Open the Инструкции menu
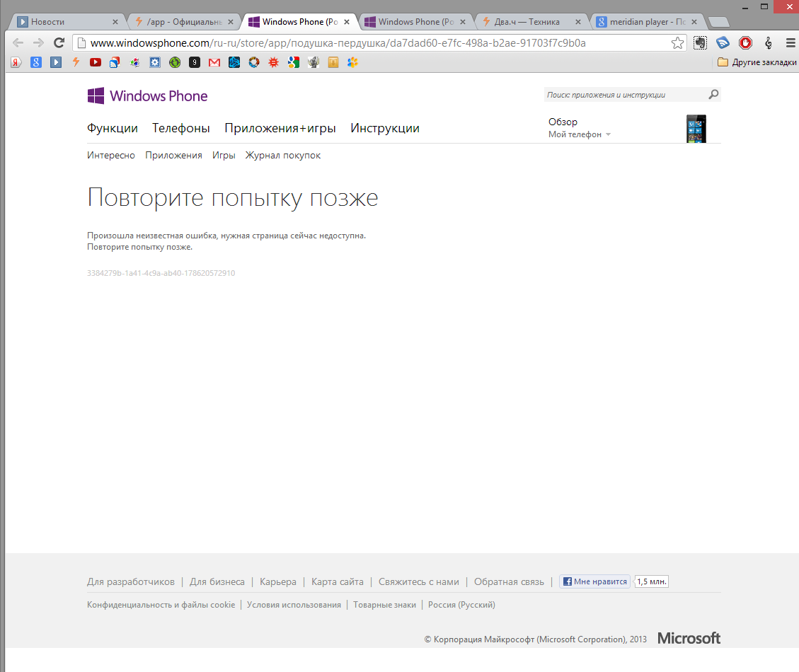This screenshot has width=799, height=672. [x=385, y=128]
